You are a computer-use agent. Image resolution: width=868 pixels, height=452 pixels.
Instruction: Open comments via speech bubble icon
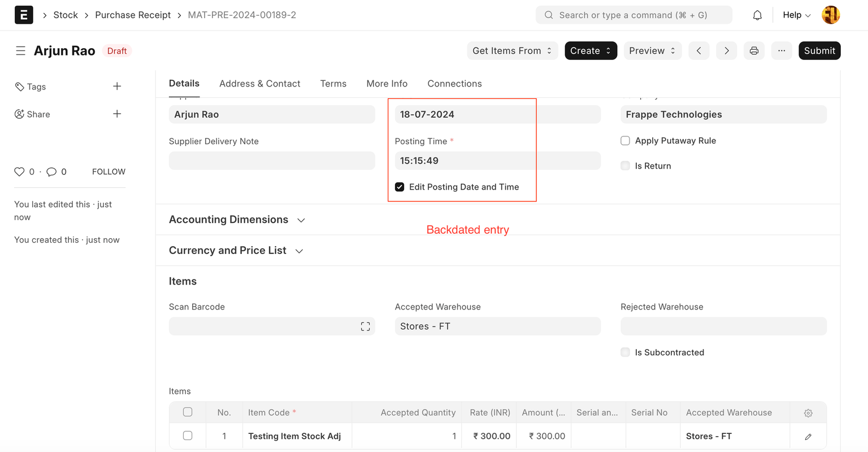(51, 171)
